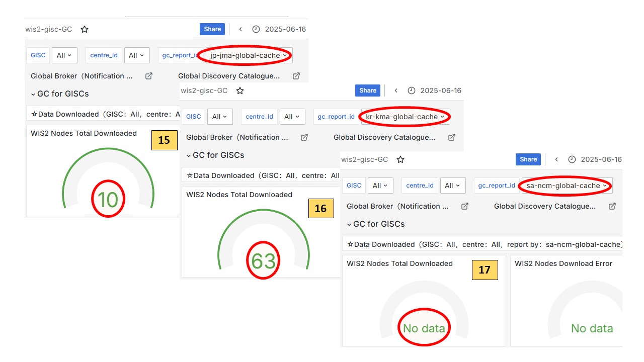Open the jp-jma-global-cache gc_report_id dropdown

pos(249,55)
